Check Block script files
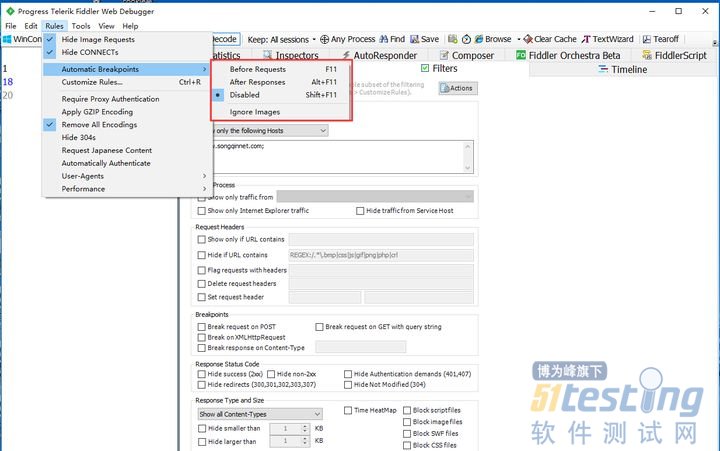 [x=407, y=410]
